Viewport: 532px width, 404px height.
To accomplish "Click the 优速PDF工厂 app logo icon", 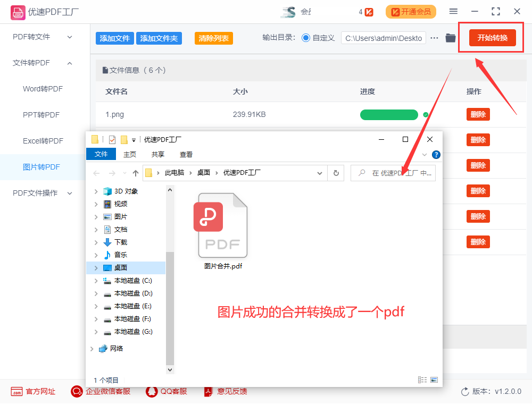I will pyautogui.click(x=18, y=13).
